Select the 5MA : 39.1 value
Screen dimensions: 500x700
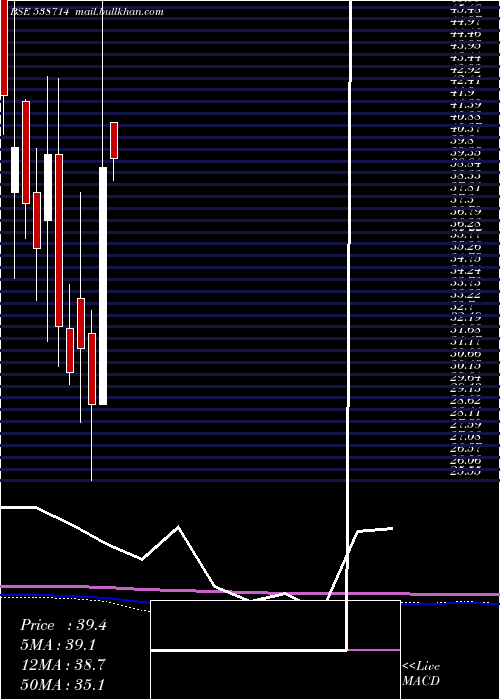58,645
